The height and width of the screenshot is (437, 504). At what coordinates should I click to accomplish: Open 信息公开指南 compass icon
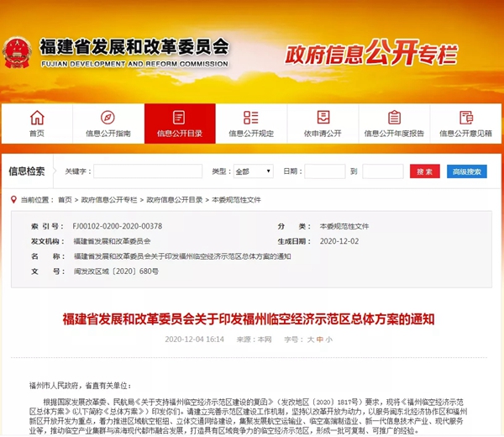pyautogui.click(x=108, y=118)
